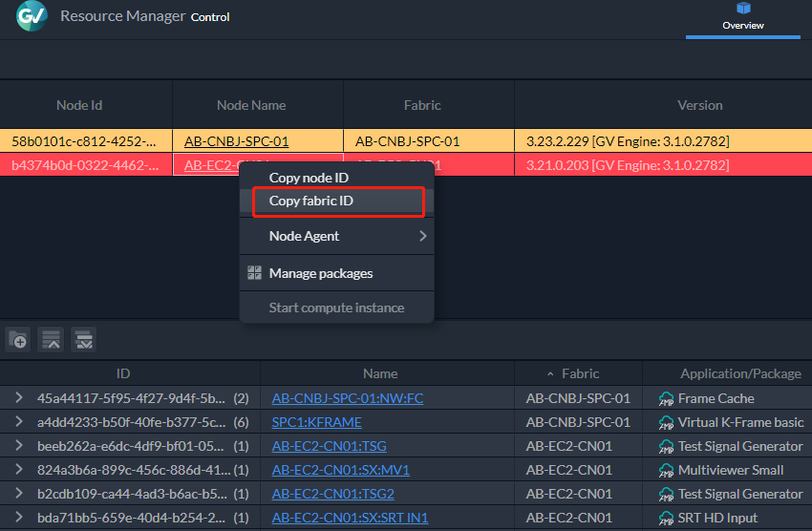Screen dimensions: 812x531
Task: Click the collapse all rows icon
Action: tap(51, 340)
